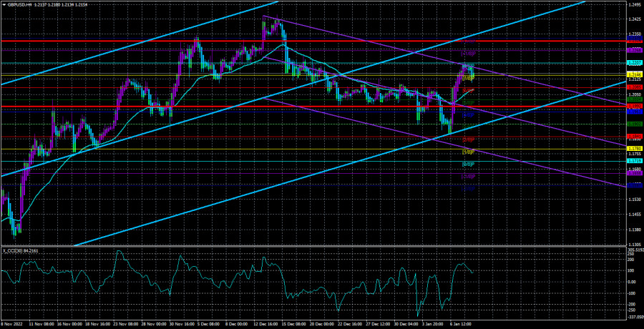Click the CCI scale value -200
The width and height of the screenshot is (644, 329).
pyautogui.click(x=633, y=305)
